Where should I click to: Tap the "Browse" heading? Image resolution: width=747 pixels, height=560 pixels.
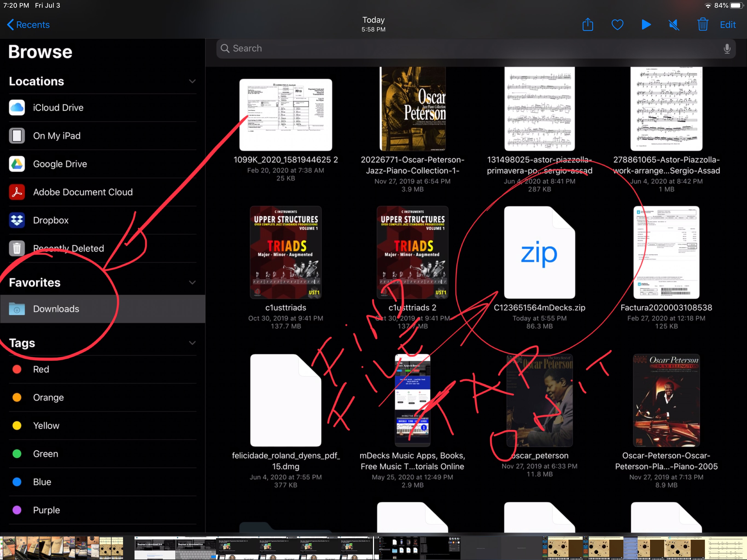pos(40,52)
